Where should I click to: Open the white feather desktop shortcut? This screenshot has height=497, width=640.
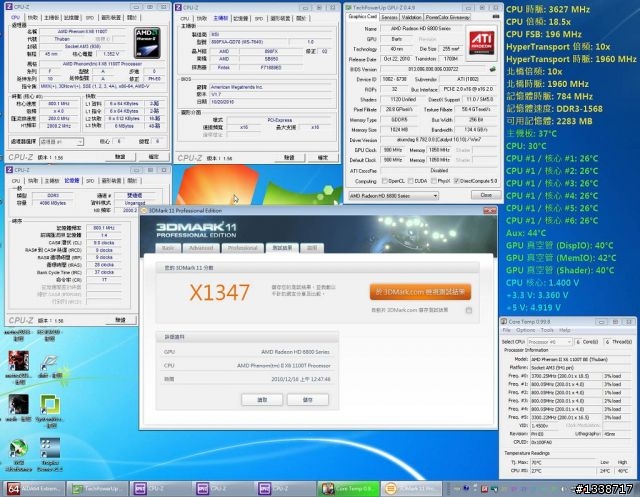tap(49, 362)
